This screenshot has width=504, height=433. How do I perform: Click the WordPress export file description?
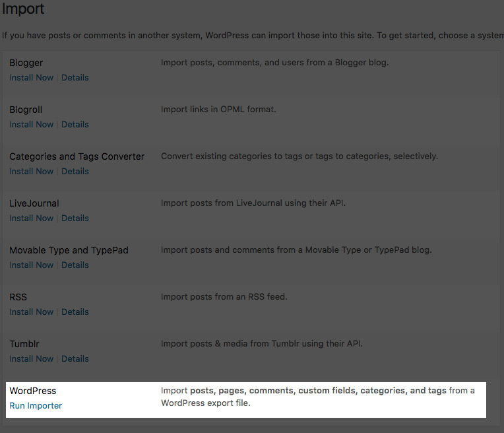click(317, 397)
